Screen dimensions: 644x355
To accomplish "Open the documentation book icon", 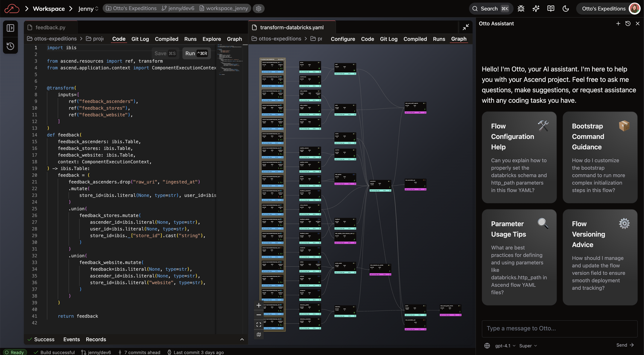I will [x=550, y=9].
